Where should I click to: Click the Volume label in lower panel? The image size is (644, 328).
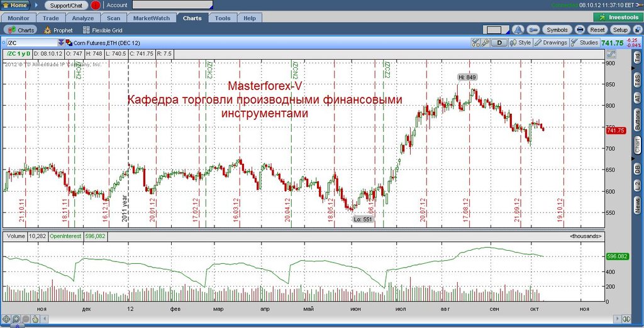pyautogui.click(x=16, y=236)
